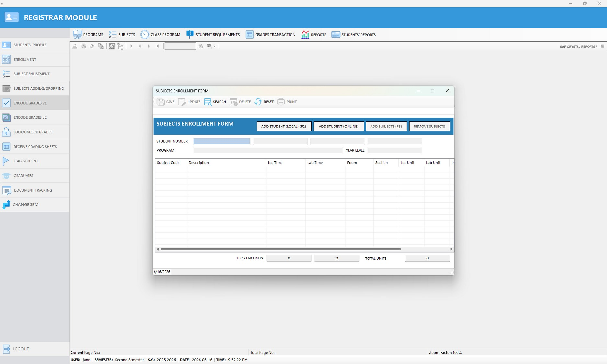Click right arrow of grid horizontal scrollbar
Screen dimensions: 607x364
coord(451,249)
